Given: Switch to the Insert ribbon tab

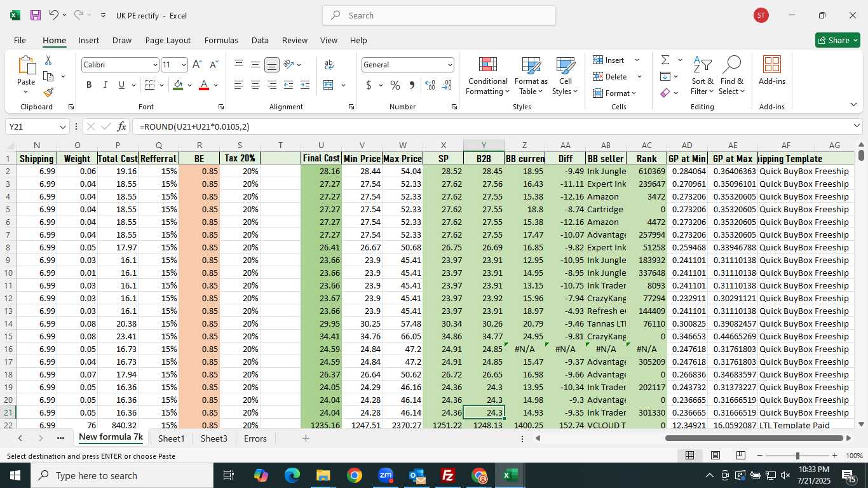Looking at the screenshot, I should 89,40.
